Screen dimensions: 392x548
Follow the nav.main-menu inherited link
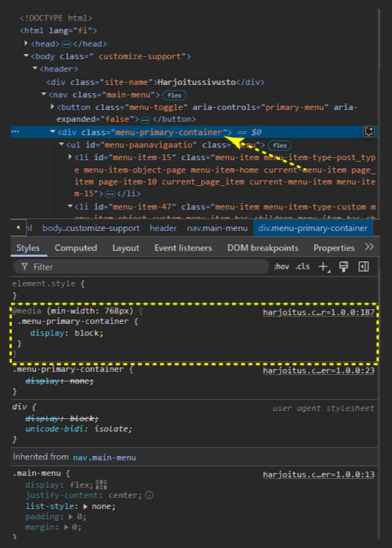[105, 457]
